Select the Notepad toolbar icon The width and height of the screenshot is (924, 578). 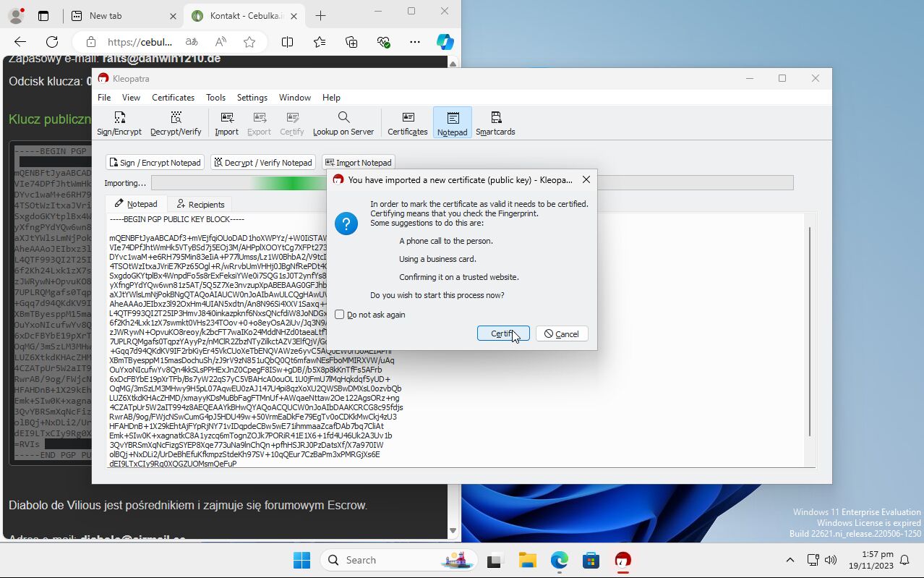[453, 123]
